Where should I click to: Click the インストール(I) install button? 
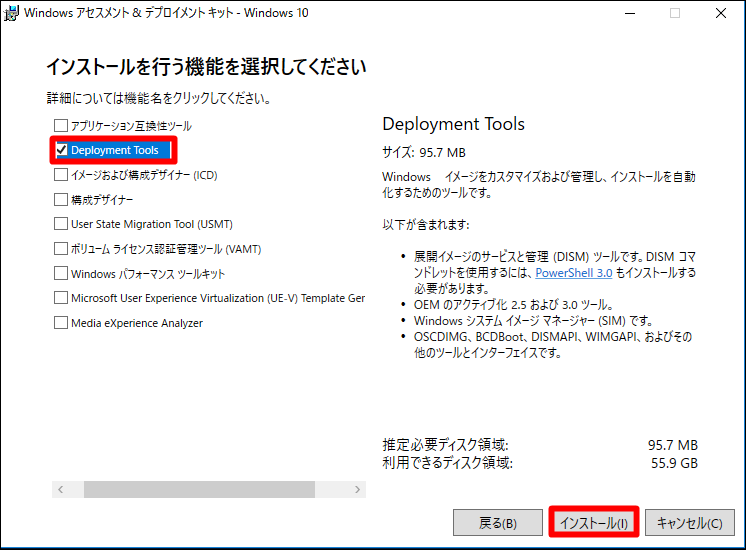click(x=594, y=523)
